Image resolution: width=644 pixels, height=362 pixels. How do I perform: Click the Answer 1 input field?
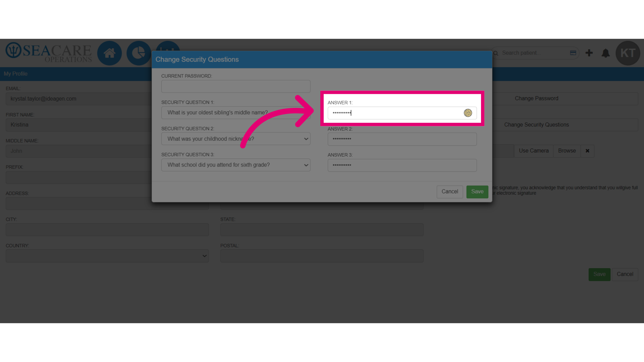click(x=402, y=113)
